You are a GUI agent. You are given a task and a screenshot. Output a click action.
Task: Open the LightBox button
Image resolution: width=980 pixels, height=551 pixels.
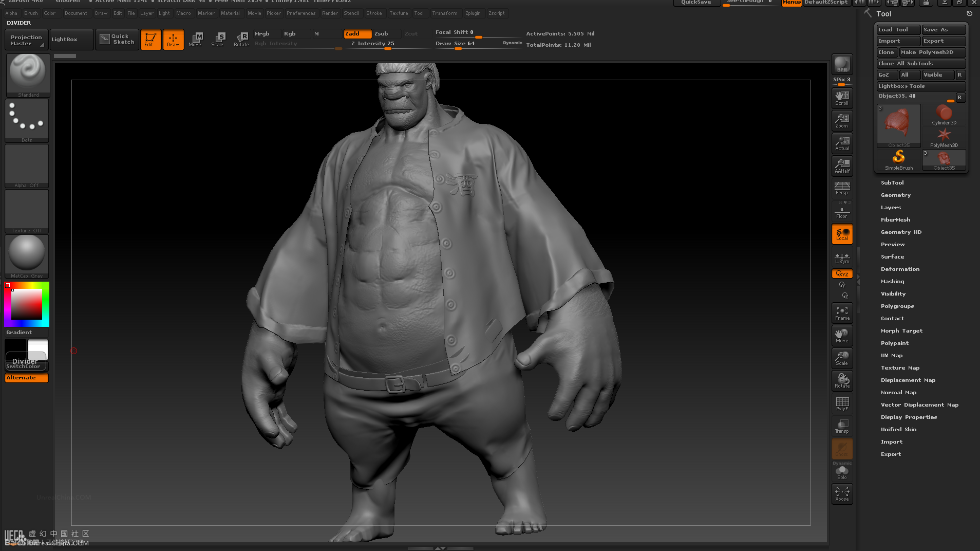(x=72, y=40)
